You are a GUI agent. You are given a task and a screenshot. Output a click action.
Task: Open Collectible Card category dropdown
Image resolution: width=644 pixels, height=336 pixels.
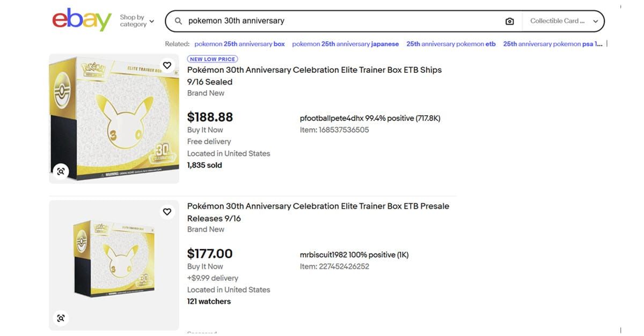(x=563, y=21)
